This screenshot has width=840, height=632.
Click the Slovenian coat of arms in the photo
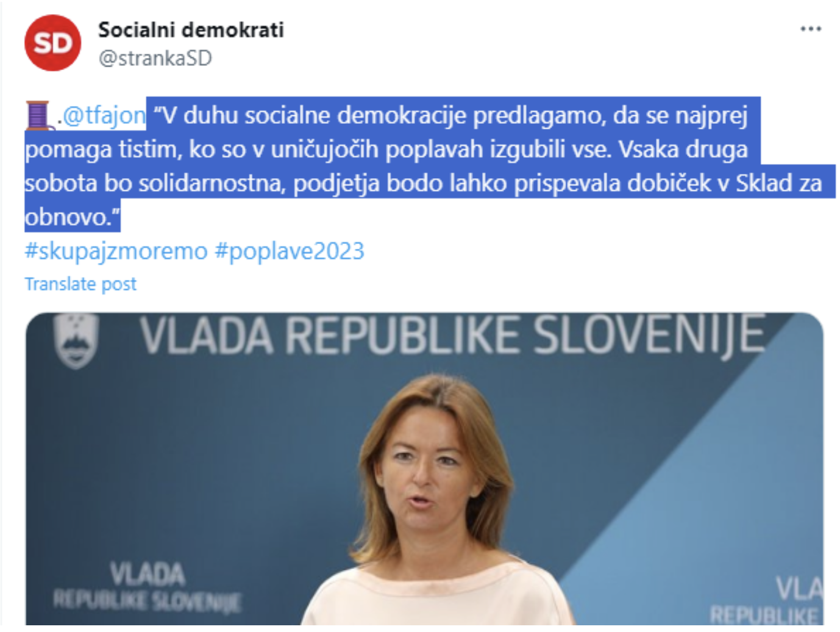[76, 340]
